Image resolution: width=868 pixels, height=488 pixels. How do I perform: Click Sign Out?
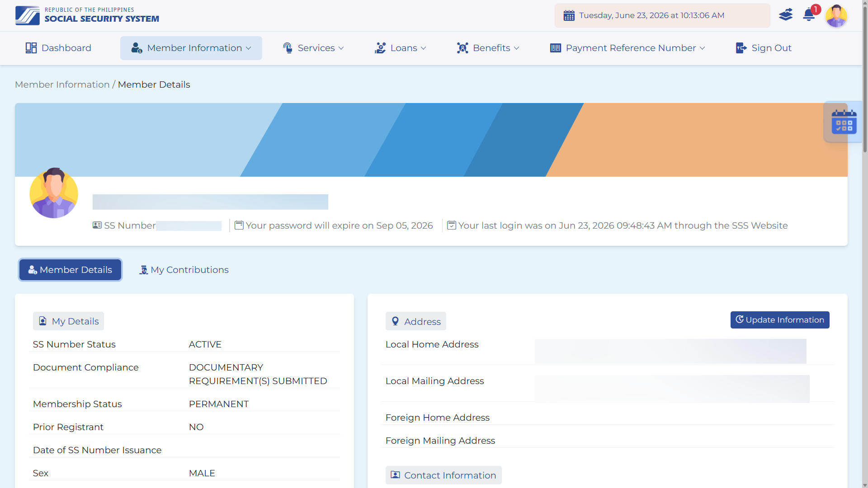(764, 48)
